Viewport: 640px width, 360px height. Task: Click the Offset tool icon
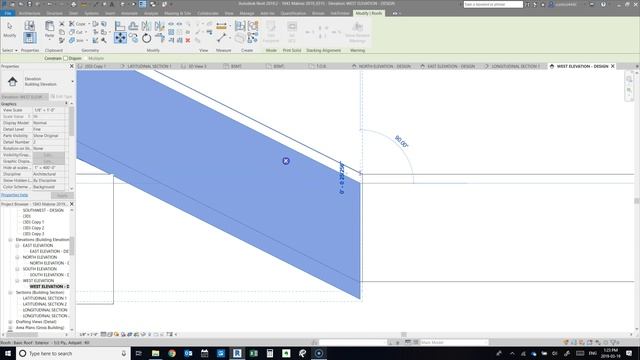pos(133,26)
